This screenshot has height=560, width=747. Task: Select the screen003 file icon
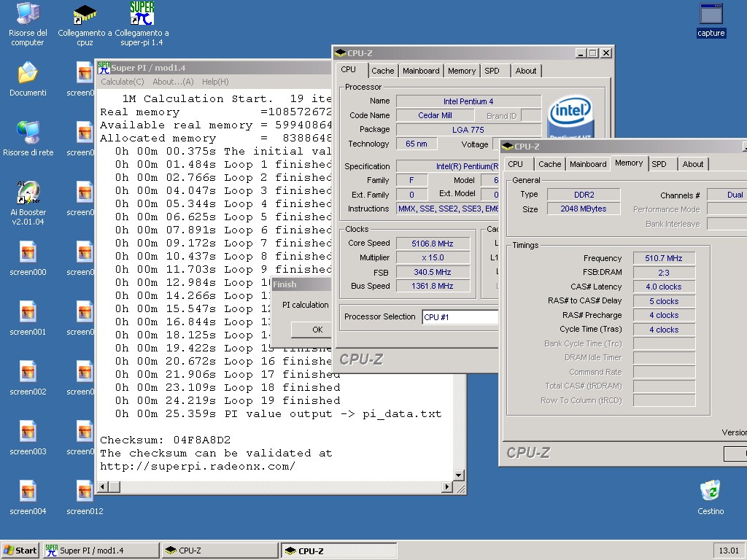[28, 438]
